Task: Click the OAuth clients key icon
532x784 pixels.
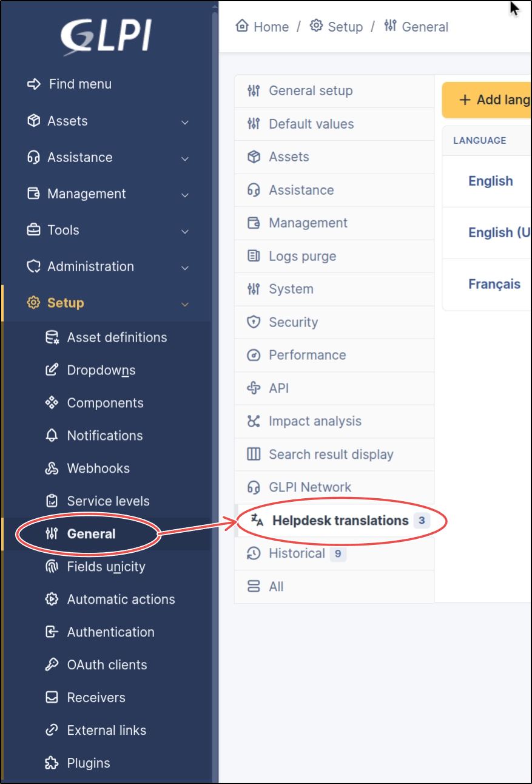Action: (52, 665)
